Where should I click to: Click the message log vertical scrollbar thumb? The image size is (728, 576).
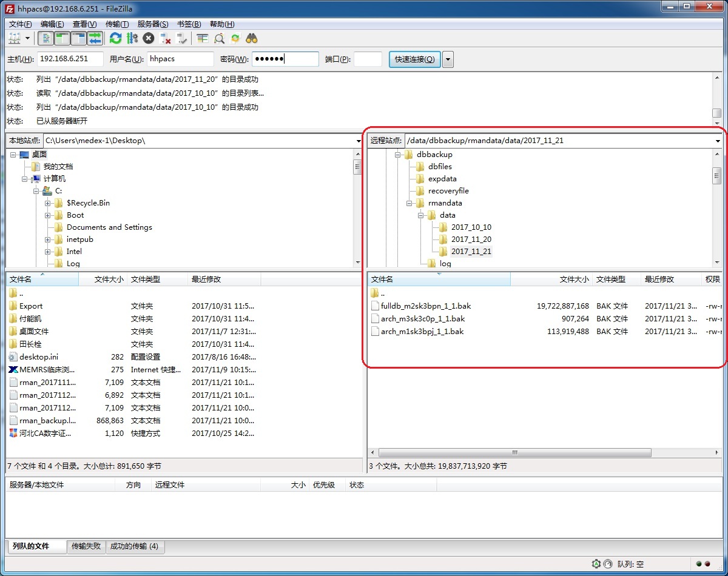(717, 113)
